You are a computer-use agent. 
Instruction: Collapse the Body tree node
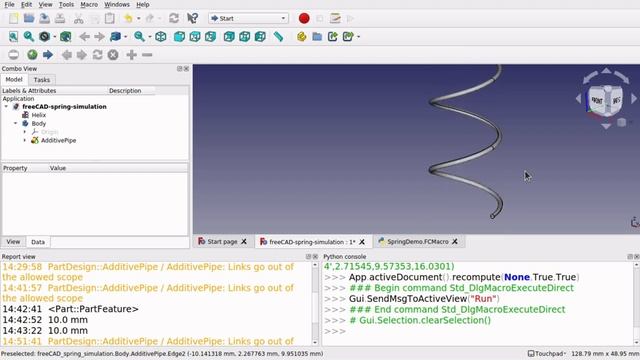16,123
